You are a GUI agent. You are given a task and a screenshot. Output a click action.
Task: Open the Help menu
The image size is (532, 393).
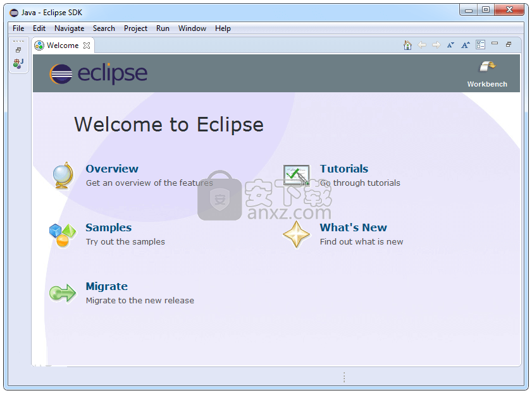tap(223, 28)
